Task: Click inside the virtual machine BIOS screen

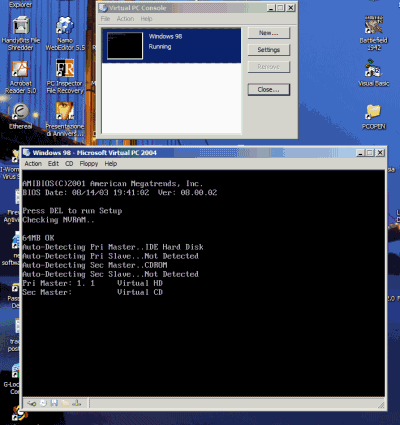Action: click(x=203, y=283)
